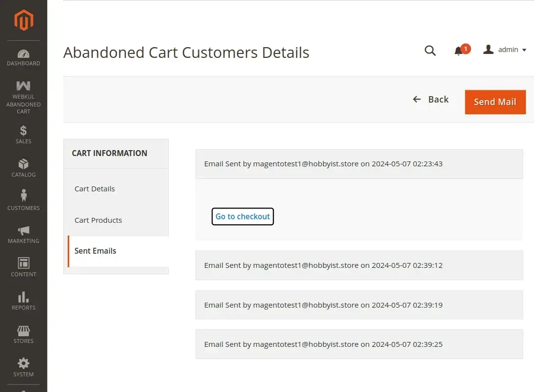The width and height of the screenshot is (550, 392).
Task: Open the Catalog menu
Action: click(23, 167)
